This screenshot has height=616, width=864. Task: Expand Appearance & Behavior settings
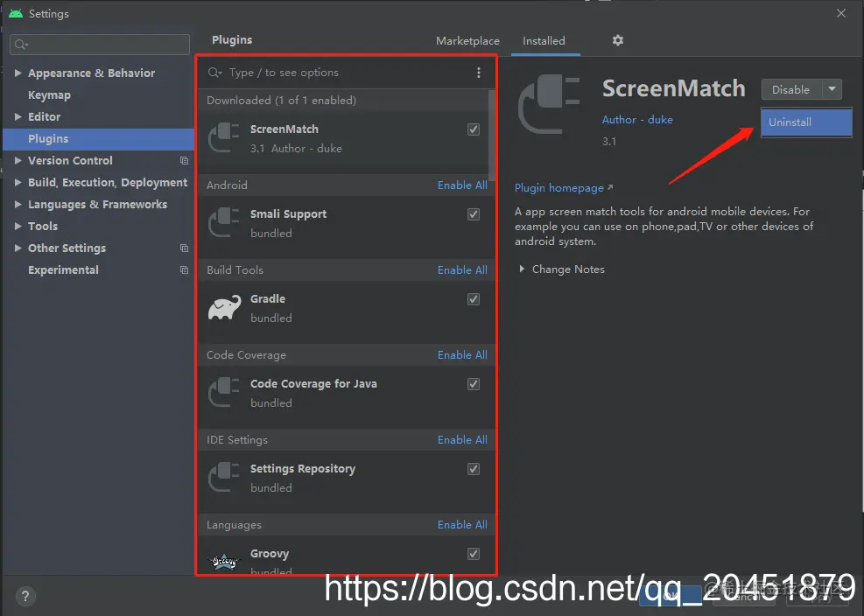click(18, 73)
